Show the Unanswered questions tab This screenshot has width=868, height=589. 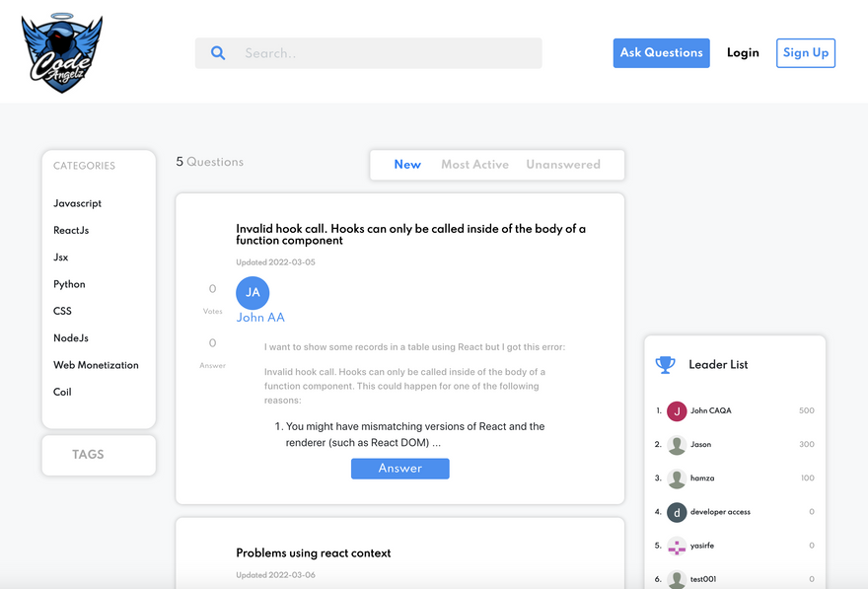click(562, 165)
